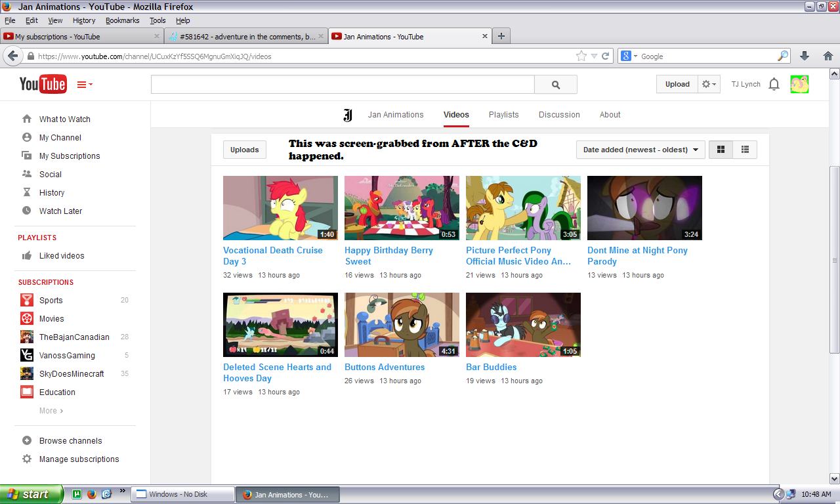Image resolution: width=840 pixels, height=504 pixels.
Task: Open the Date added sort dropdown
Action: [640, 150]
